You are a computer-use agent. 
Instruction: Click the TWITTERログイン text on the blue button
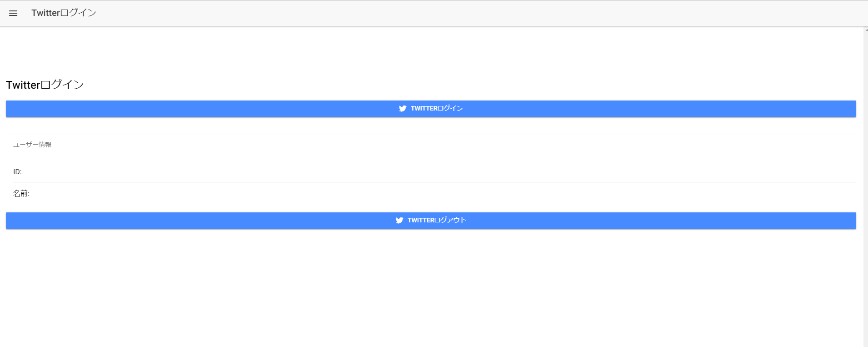tap(437, 109)
